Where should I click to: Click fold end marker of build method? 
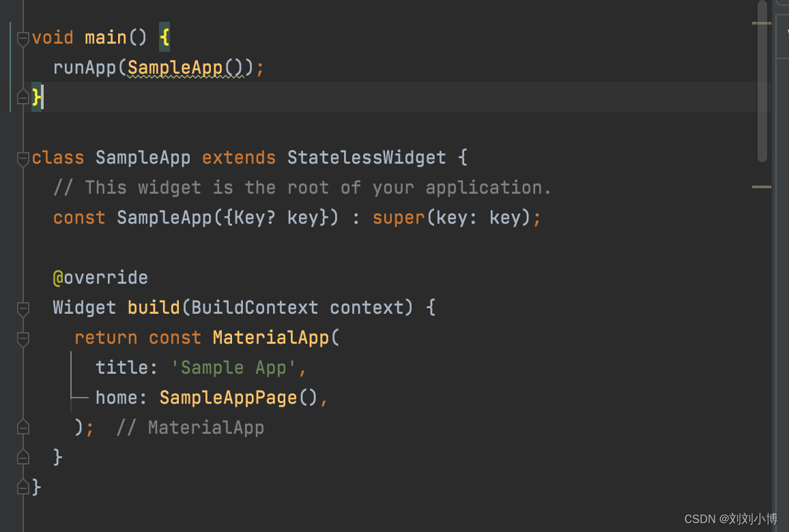pos(23,456)
